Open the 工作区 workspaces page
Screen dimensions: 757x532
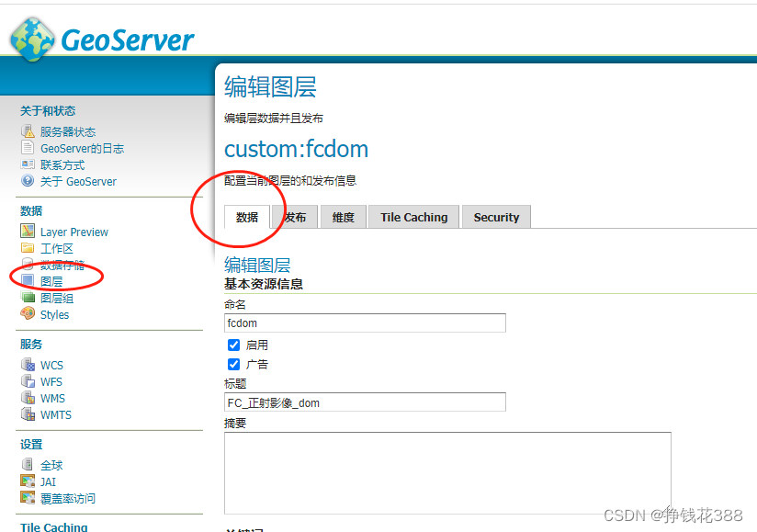point(58,248)
